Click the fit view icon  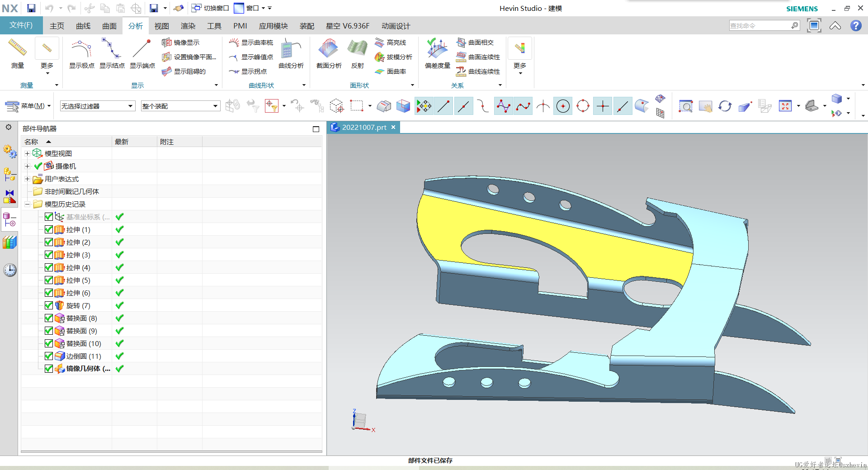(785, 106)
